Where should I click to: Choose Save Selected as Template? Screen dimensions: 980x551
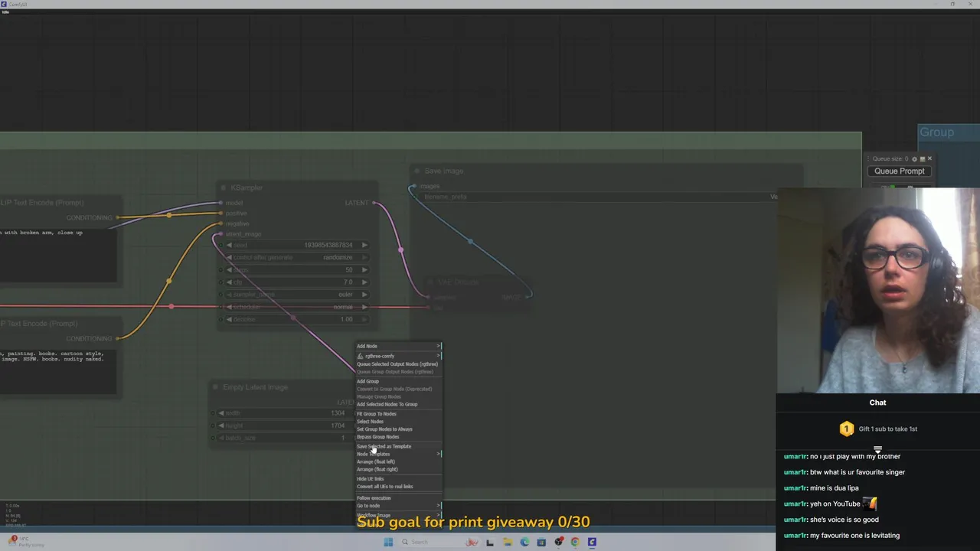pos(399,446)
